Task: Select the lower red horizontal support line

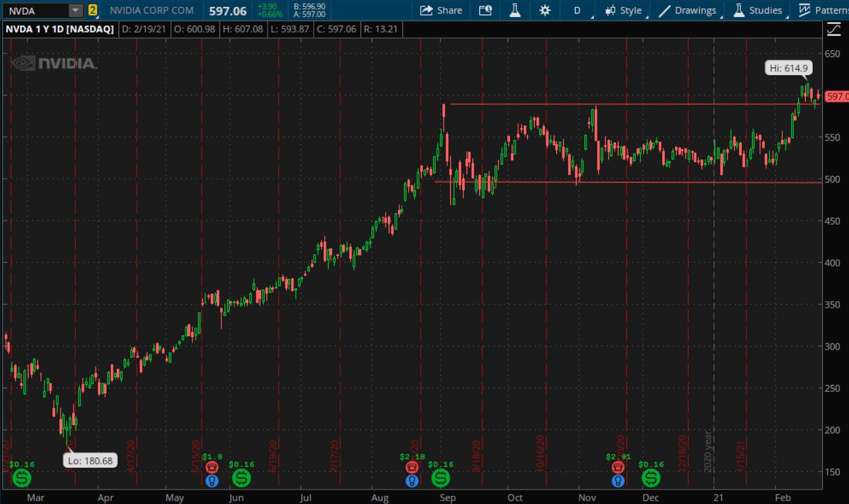Action: [628, 182]
